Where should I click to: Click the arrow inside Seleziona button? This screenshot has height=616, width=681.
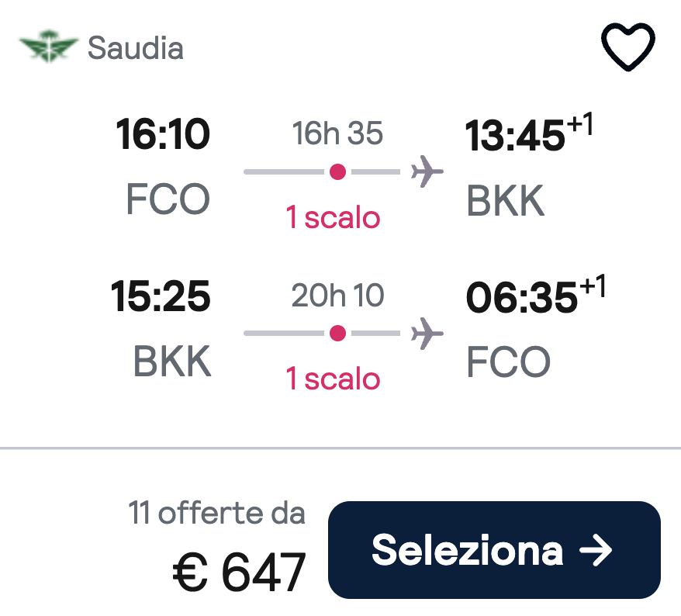[596, 550]
